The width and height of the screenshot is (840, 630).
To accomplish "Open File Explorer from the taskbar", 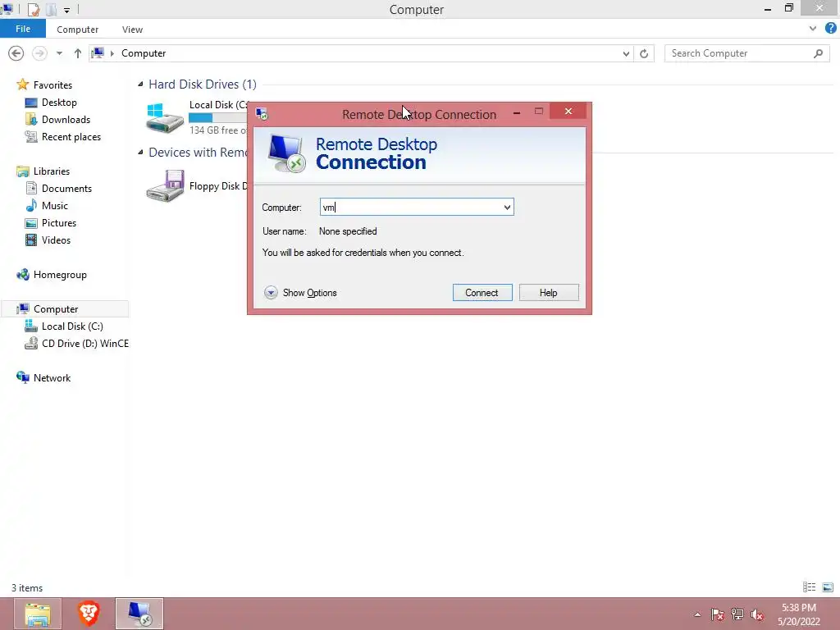I will pyautogui.click(x=38, y=614).
